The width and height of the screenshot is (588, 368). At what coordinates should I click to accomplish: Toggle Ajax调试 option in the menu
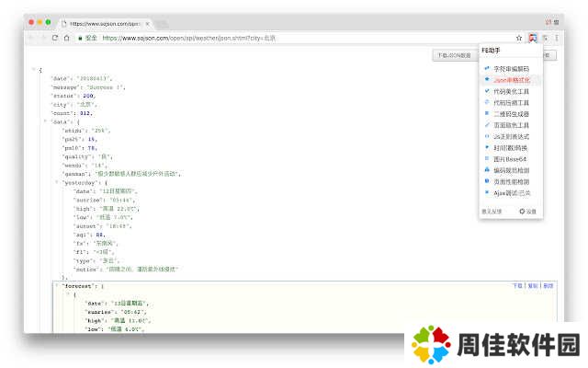pos(512,191)
